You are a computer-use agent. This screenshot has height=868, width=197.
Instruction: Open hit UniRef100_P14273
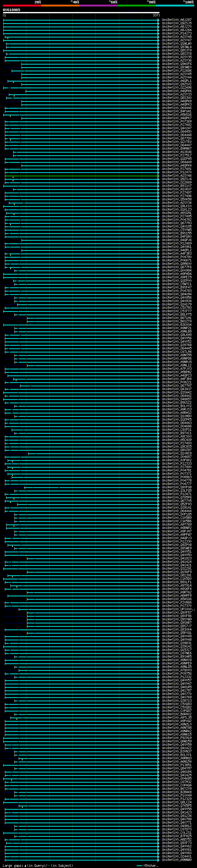(x=176, y=33)
